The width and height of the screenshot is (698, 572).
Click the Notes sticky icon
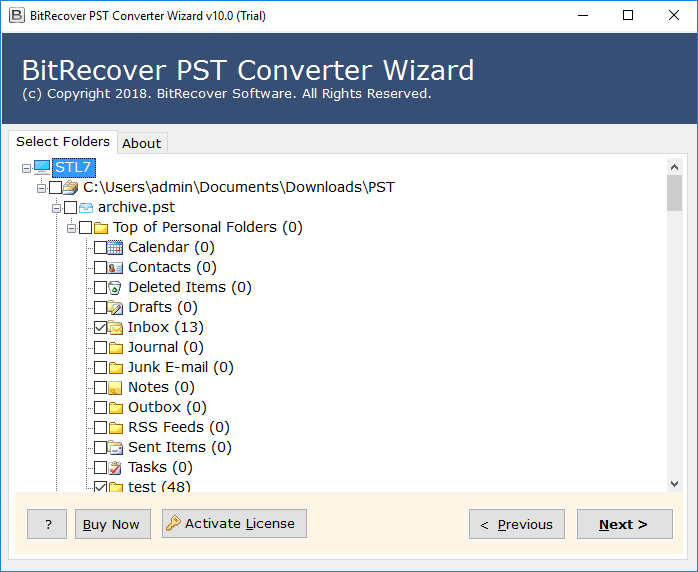pyautogui.click(x=115, y=388)
